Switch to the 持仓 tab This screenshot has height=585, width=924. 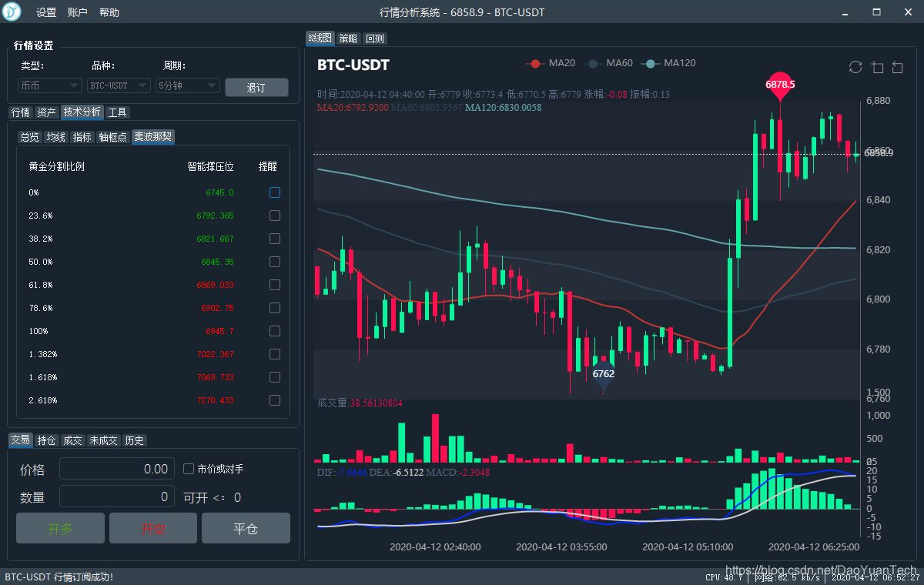(46, 440)
